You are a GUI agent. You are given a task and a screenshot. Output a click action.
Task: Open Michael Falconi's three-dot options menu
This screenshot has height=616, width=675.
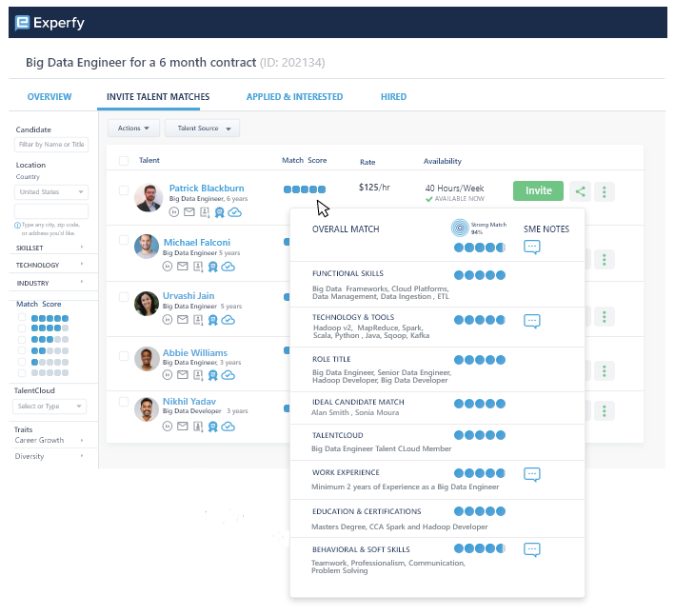coord(605,260)
